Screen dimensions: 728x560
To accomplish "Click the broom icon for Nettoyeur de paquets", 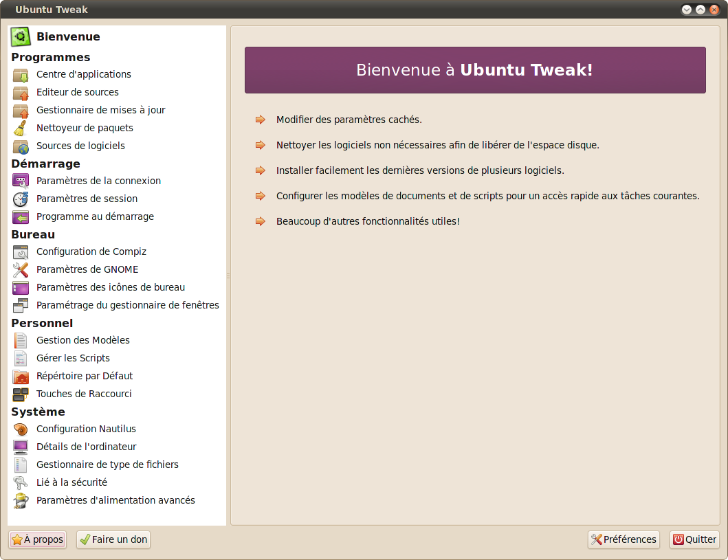I will click(x=21, y=128).
